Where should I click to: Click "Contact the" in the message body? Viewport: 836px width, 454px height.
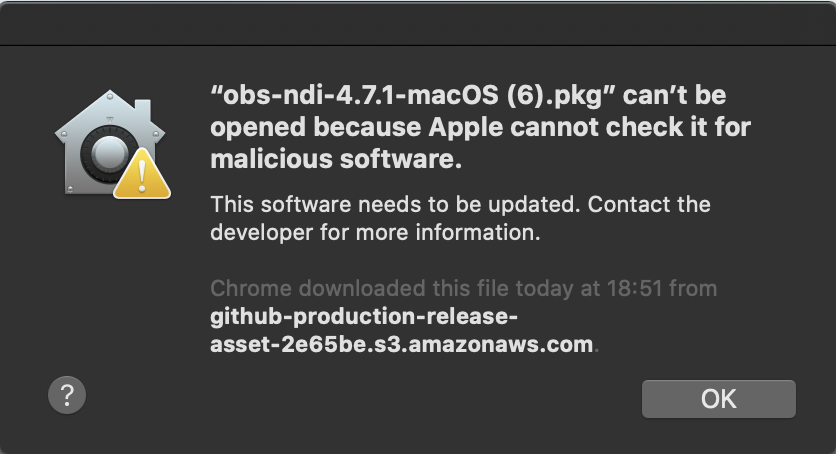[649, 205]
